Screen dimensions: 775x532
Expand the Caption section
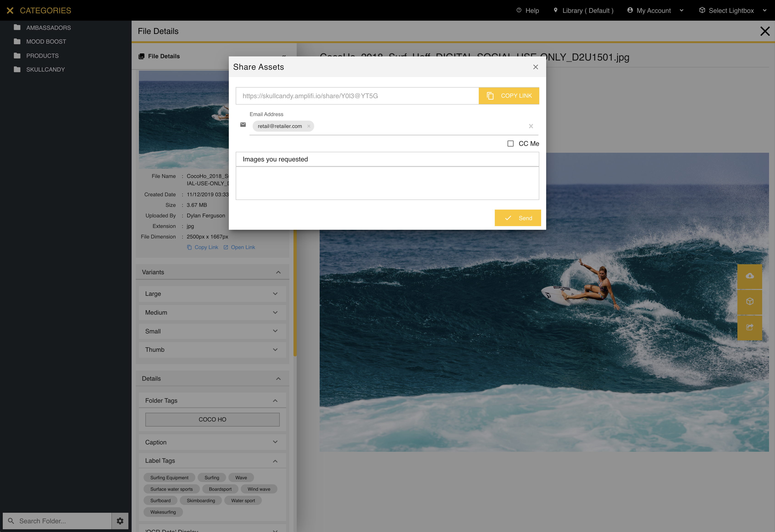point(275,442)
